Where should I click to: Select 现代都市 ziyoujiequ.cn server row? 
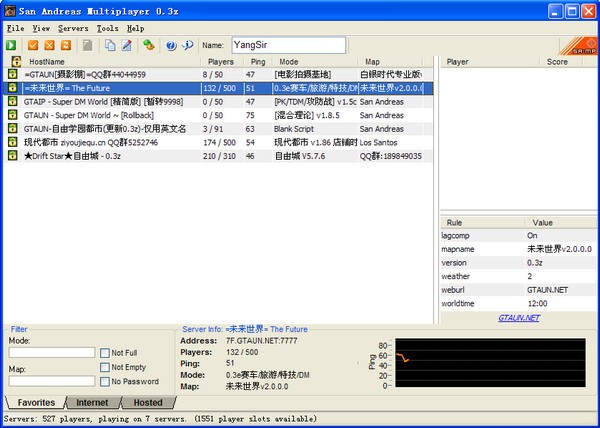218,142
